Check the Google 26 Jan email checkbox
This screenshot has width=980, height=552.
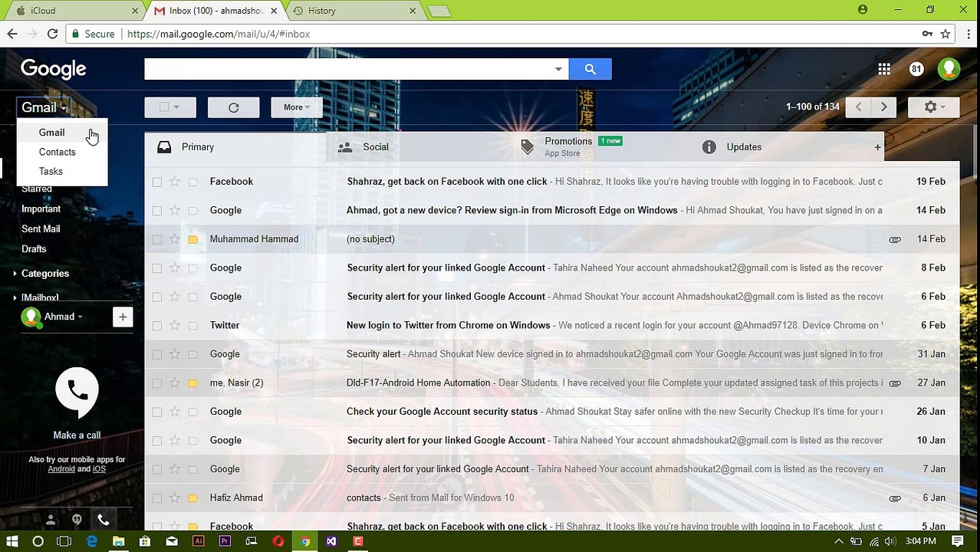(x=157, y=412)
